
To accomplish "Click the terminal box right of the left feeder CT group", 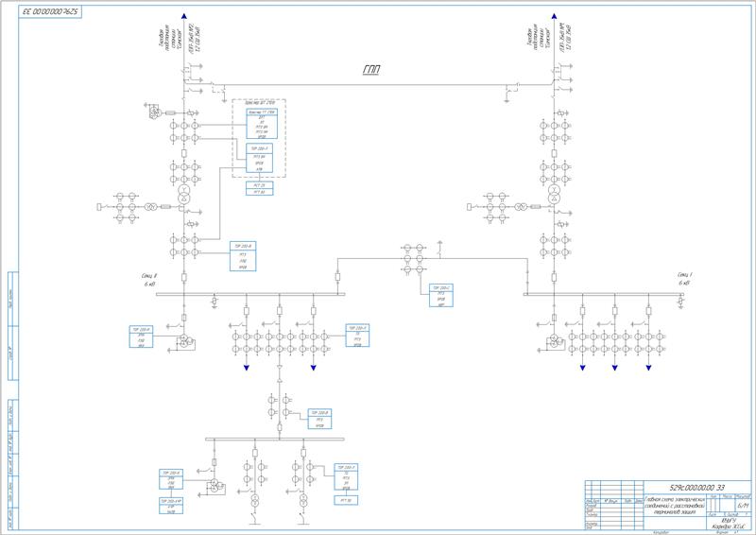I will (357, 336).
